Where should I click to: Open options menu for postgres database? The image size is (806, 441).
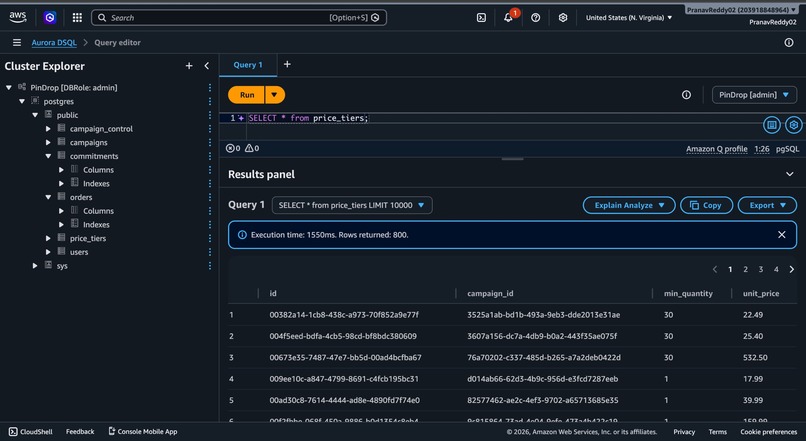(x=210, y=101)
